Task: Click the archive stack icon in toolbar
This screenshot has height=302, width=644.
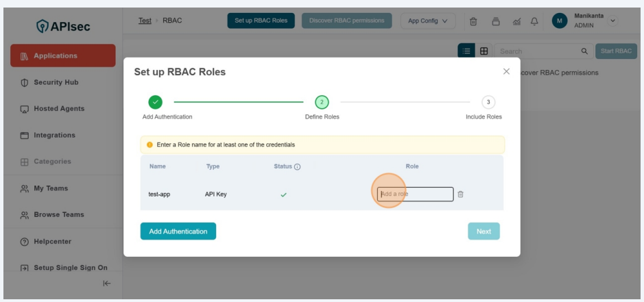Action: [x=495, y=21]
